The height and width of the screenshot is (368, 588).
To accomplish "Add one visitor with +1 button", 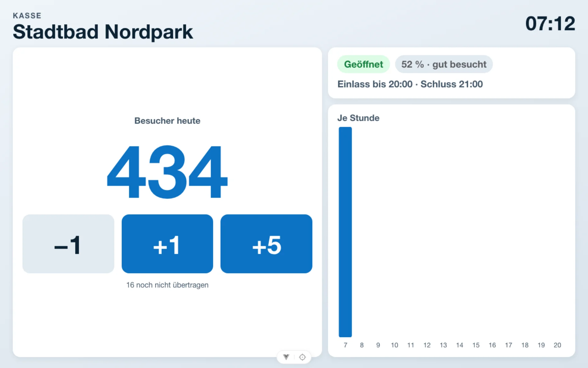I will 167,244.
